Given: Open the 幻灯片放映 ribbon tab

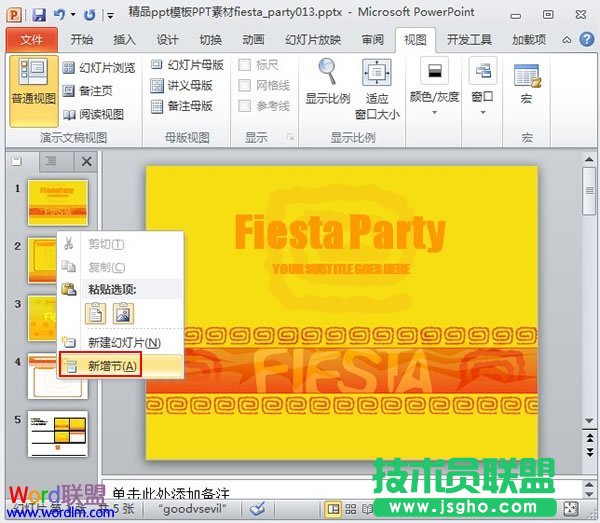Looking at the screenshot, I should pyautogui.click(x=313, y=40).
